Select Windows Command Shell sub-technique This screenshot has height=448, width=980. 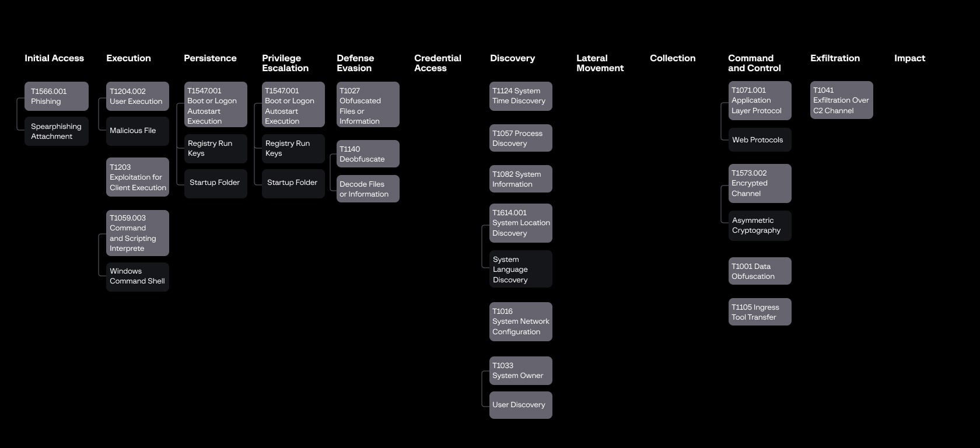137,276
